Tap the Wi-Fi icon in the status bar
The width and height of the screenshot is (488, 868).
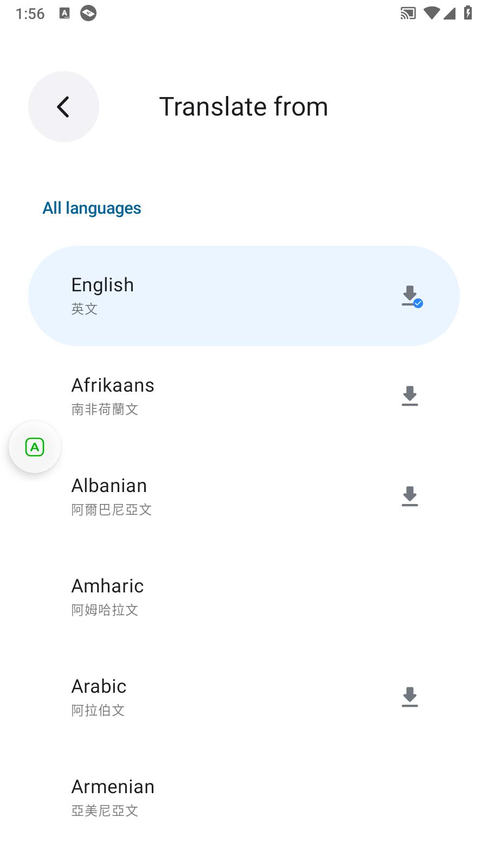click(432, 13)
